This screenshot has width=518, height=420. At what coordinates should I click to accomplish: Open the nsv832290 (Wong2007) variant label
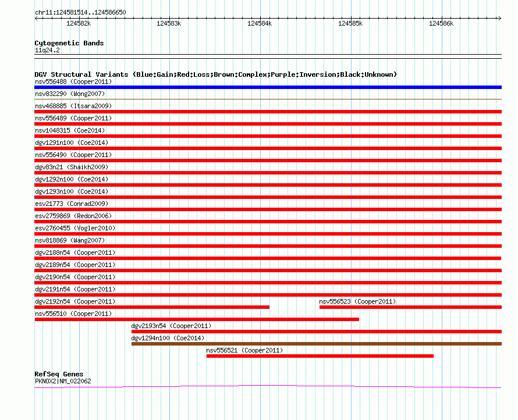pyautogui.click(x=70, y=94)
